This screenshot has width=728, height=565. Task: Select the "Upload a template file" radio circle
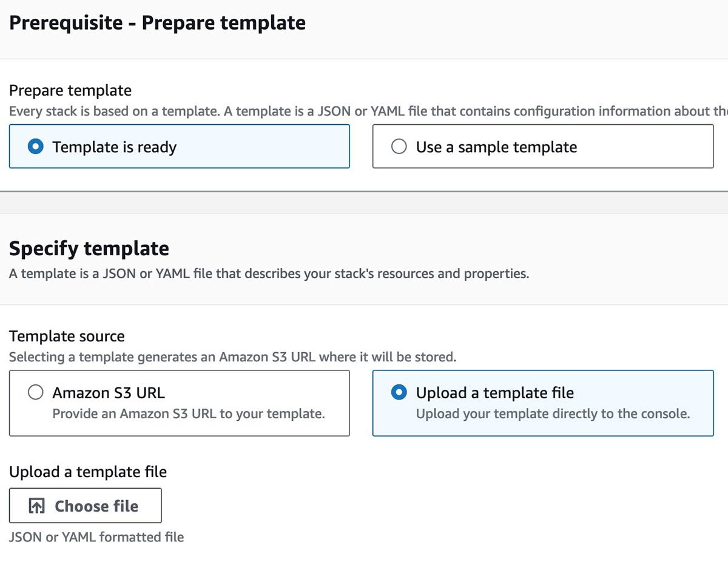(x=399, y=393)
